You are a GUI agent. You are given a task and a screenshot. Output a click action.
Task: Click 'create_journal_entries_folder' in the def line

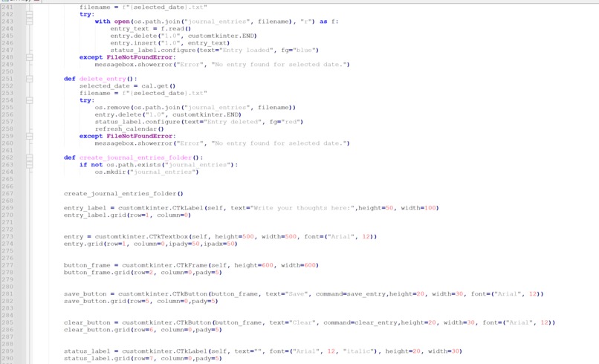(135, 157)
